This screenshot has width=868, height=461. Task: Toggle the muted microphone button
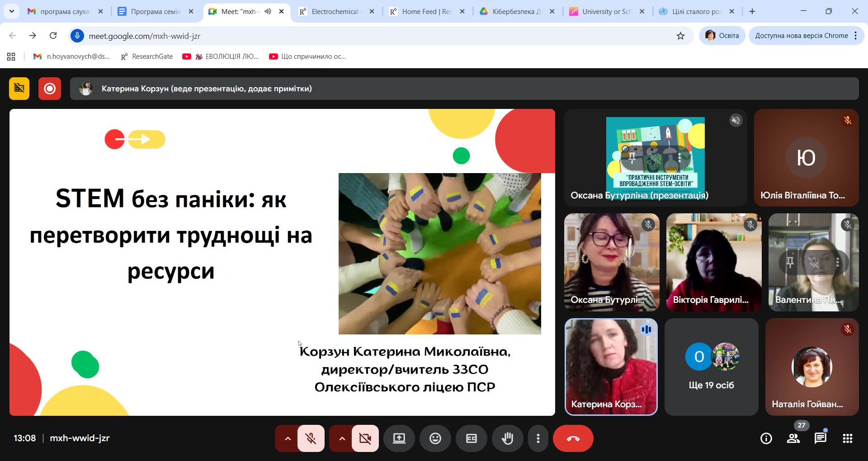pyautogui.click(x=311, y=438)
